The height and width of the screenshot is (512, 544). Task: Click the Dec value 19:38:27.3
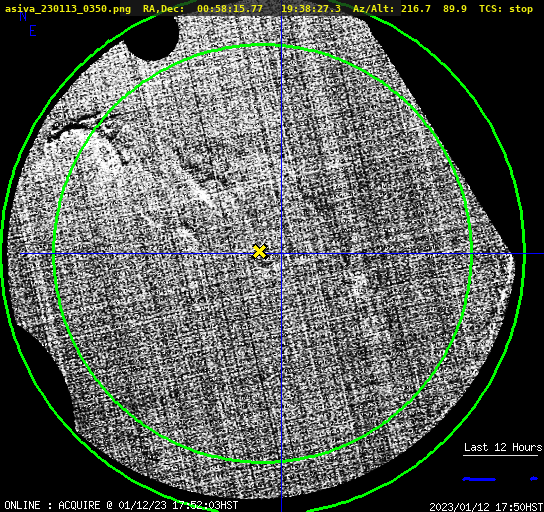(x=311, y=9)
